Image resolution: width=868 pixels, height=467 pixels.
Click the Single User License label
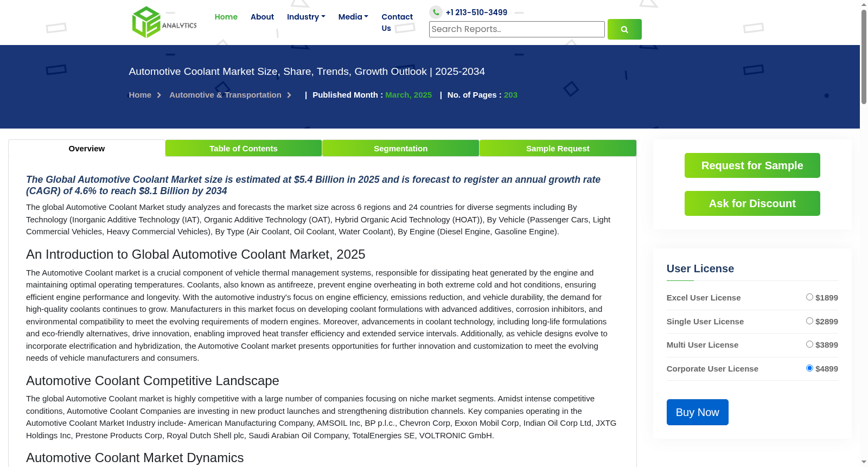(x=705, y=322)
